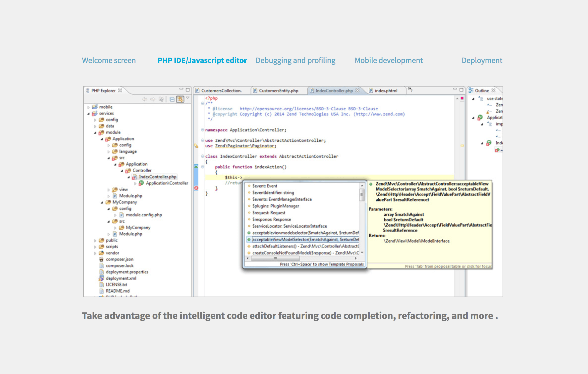
Task: Click the Back arrow in PHP Explorer toolbar
Action: coord(145,99)
